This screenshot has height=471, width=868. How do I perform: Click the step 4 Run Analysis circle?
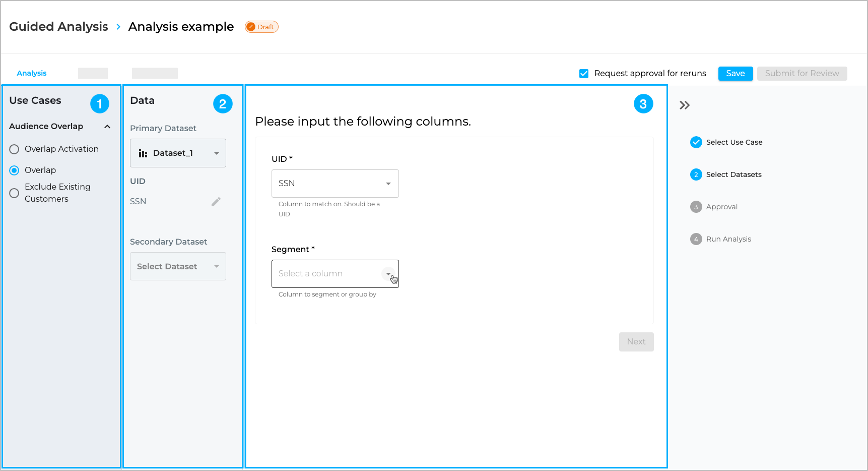pos(696,239)
